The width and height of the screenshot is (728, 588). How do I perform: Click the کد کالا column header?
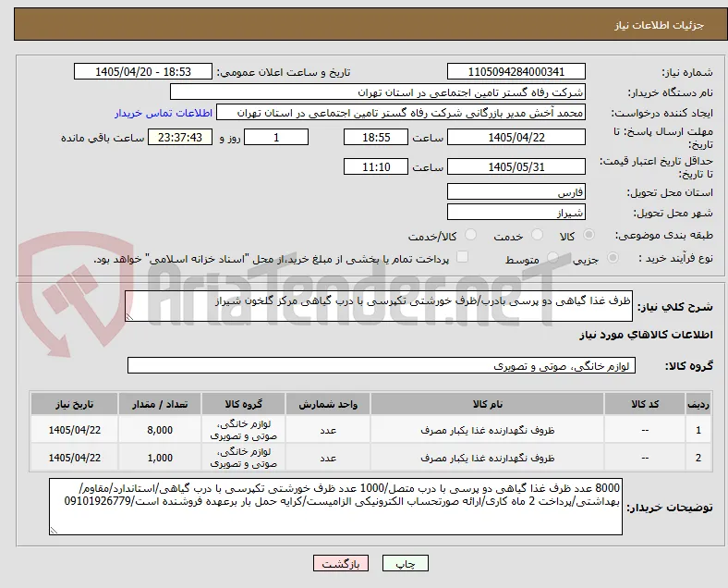645,404
